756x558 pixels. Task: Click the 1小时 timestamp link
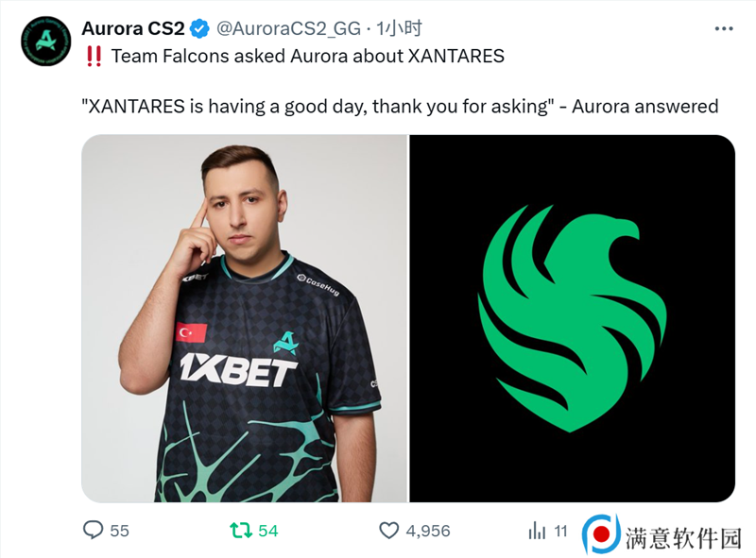(399, 29)
